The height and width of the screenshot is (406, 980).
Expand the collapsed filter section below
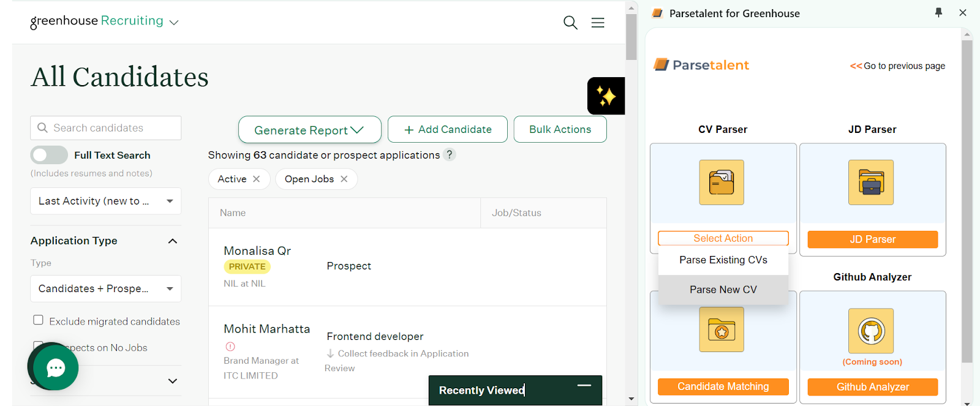tap(173, 381)
